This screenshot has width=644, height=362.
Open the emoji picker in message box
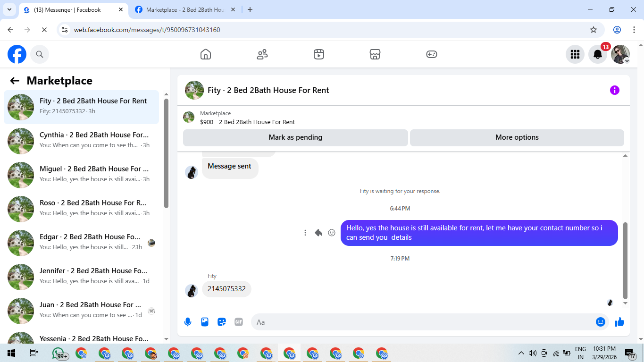point(601,322)
